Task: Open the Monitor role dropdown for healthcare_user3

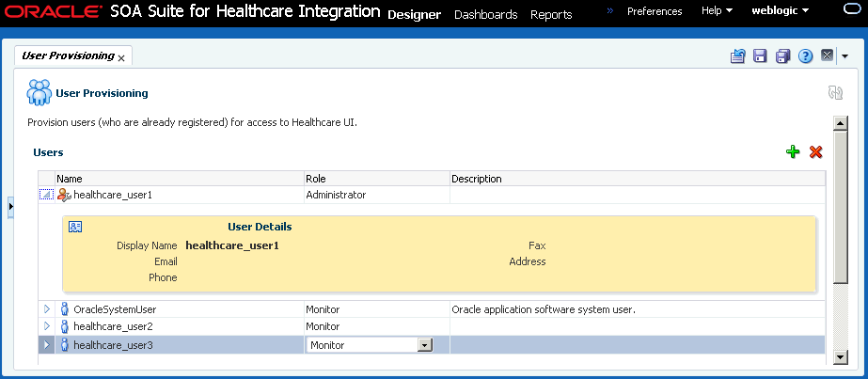Action: point(424,345)
